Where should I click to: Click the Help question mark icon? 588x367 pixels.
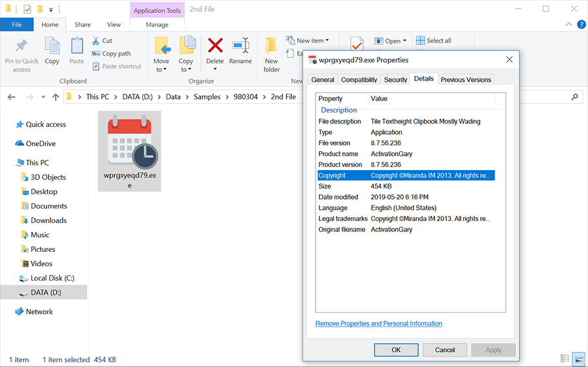pos(581,24)
